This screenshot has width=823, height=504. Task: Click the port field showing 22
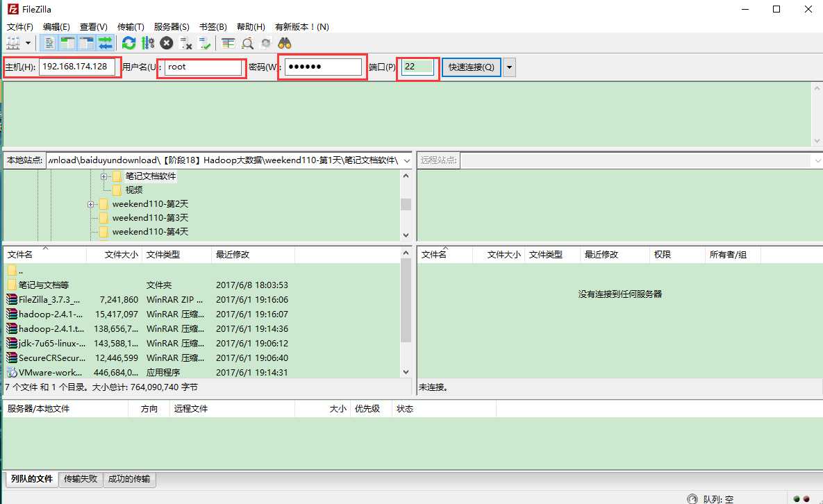click(x=418, y=67)
